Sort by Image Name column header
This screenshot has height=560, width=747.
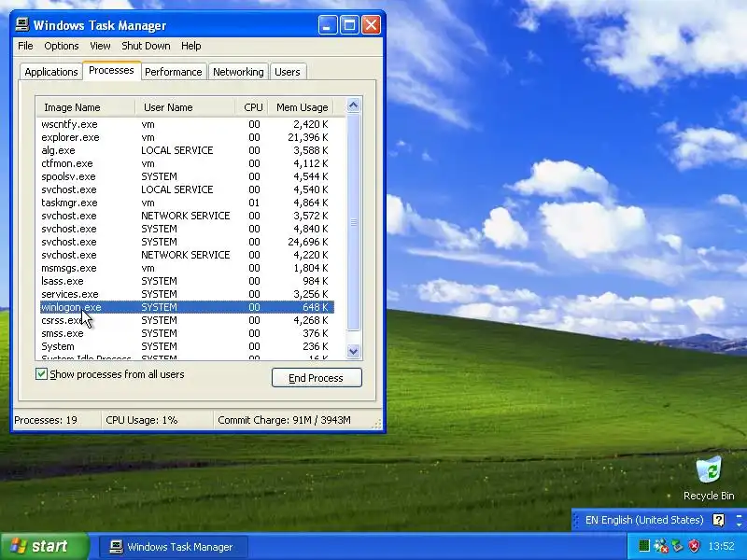tap(86, 107)
